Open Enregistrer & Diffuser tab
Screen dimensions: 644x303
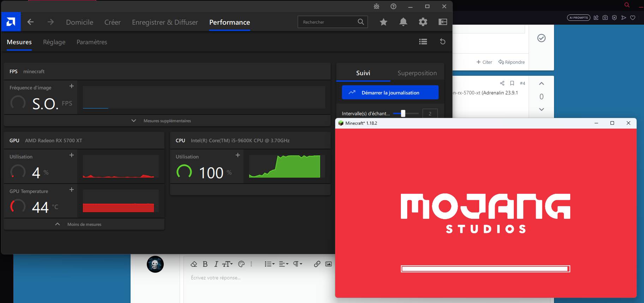165,22
